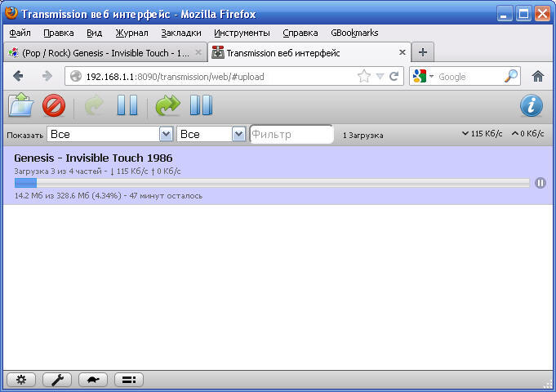556x392 pixels.
Task: Open the Файл menu
Action: pyautogui.click(x=20, y=33)
